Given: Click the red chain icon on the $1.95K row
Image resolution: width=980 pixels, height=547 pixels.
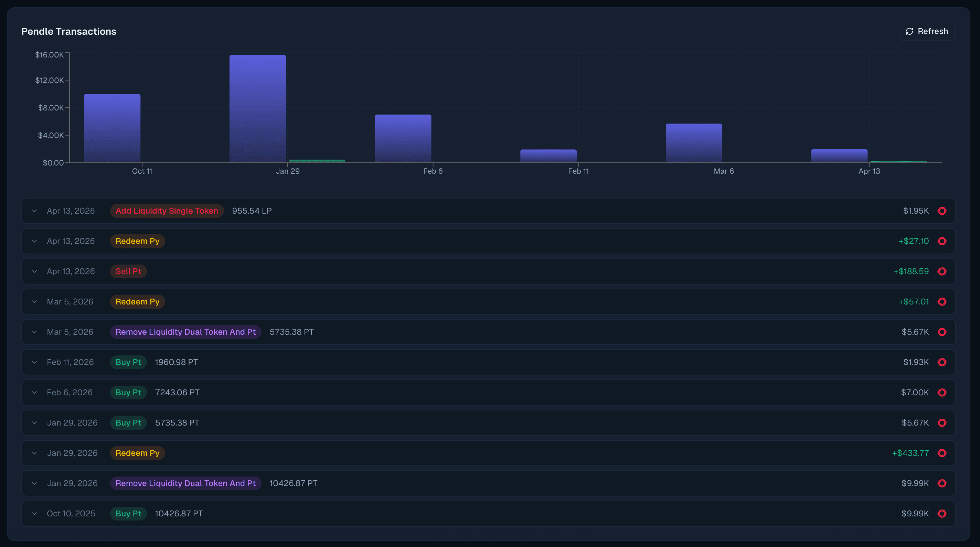Looking at the screenshot, I should click(942, 211).
